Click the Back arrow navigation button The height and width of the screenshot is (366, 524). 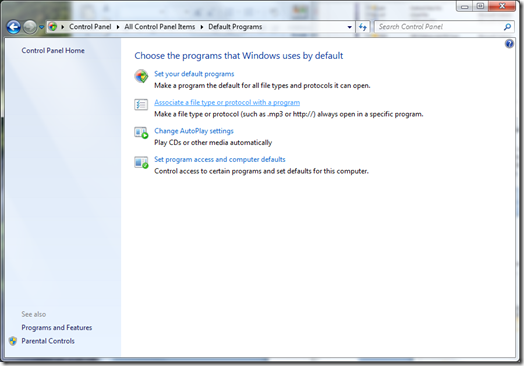click(x=13, y=27)
